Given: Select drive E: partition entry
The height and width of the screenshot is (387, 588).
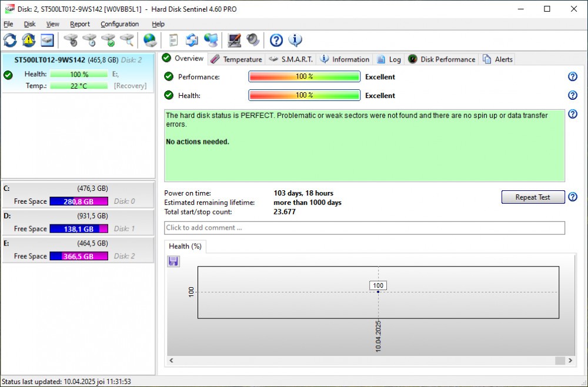Looking at the screenshot, I should 78,250.
